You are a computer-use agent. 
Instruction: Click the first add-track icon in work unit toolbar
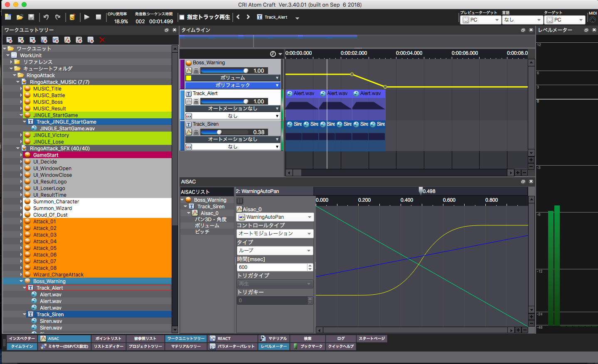[x=9, y=40]
